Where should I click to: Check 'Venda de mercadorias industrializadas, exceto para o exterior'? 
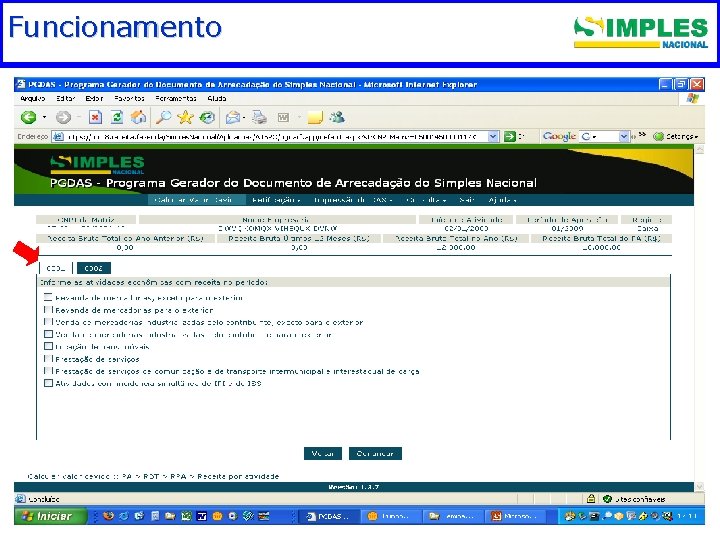(48, 321)
